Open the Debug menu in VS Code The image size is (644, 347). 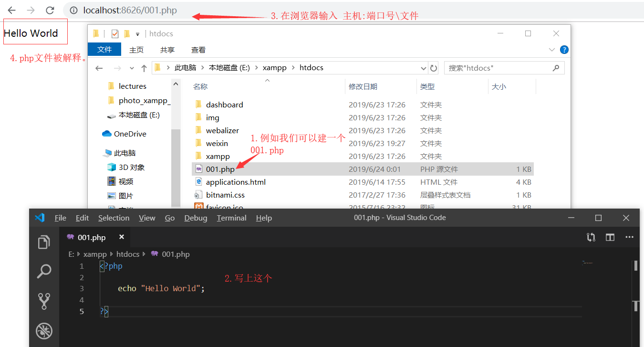point(196,218)
